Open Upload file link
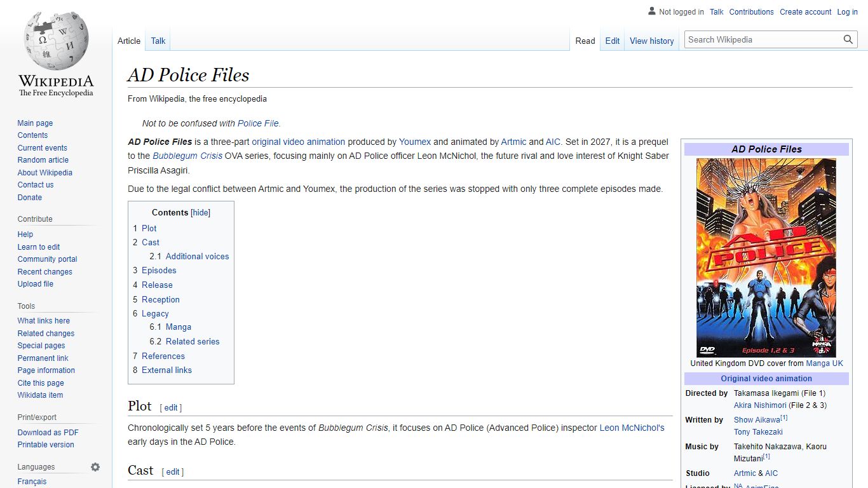This screenshot has width=868, height=488. [x=35, y=284]
